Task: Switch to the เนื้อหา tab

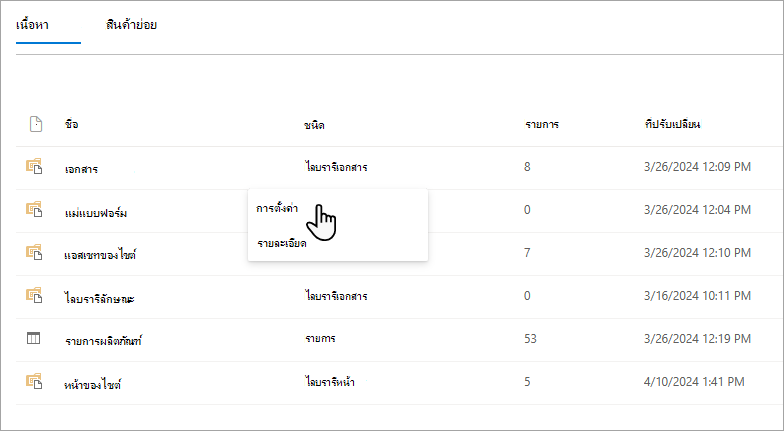Action: tap(32, 24)
